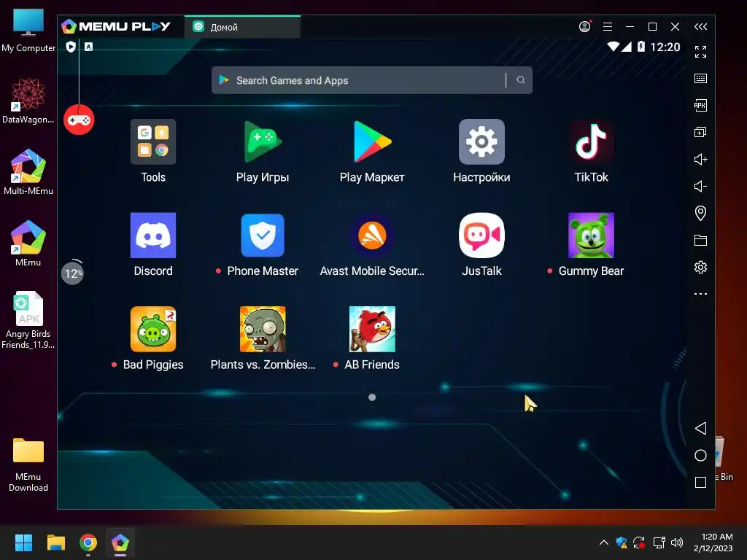Viewport: 747px width, 560px height.
Task: Open keyboard mapping in MEmu sidebar
Action: (x=700, y=79)
